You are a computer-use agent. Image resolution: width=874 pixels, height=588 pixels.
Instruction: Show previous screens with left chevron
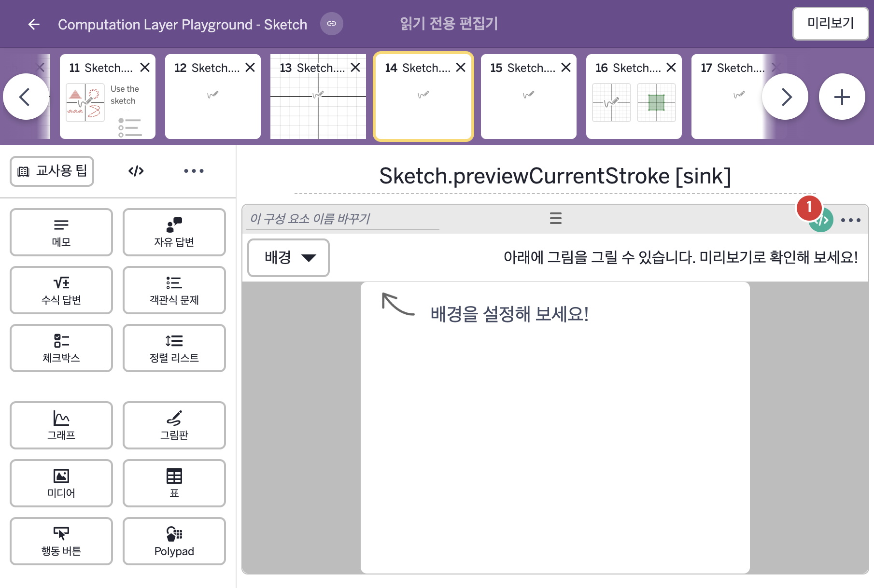tap(26, 97)
